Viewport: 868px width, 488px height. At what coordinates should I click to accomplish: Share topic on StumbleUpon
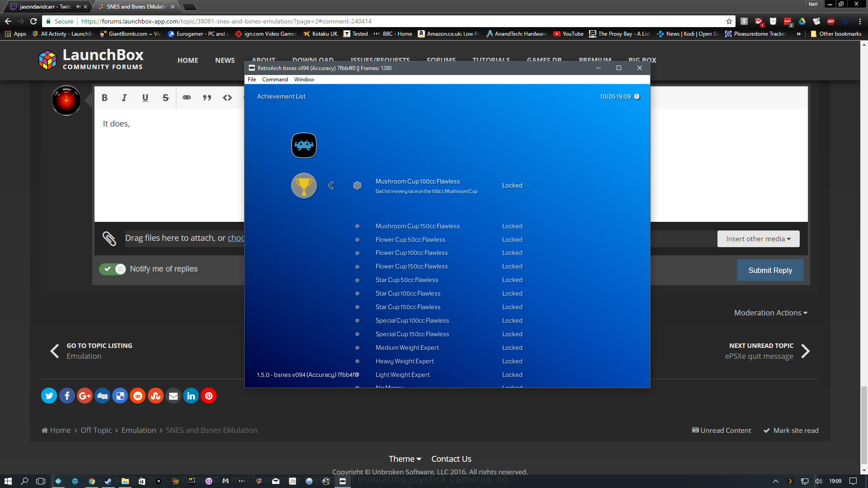pos(156,396)
